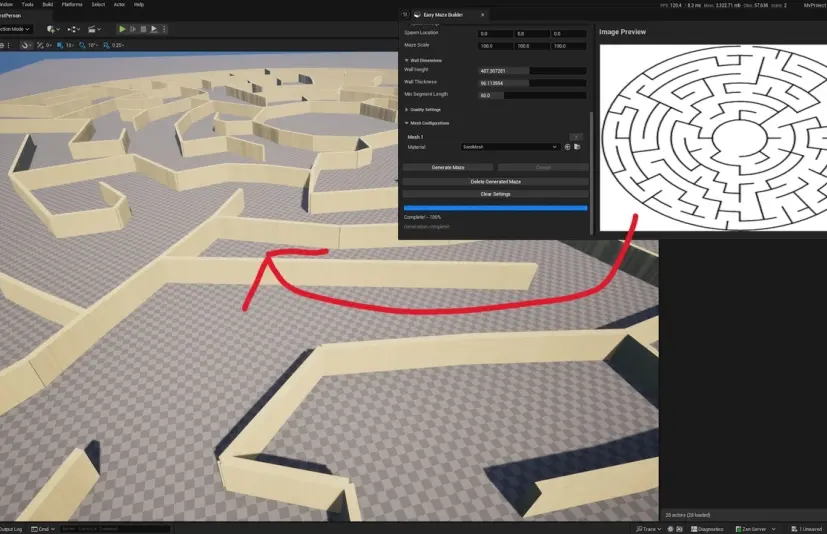Click the circular maze image preview

713,138
